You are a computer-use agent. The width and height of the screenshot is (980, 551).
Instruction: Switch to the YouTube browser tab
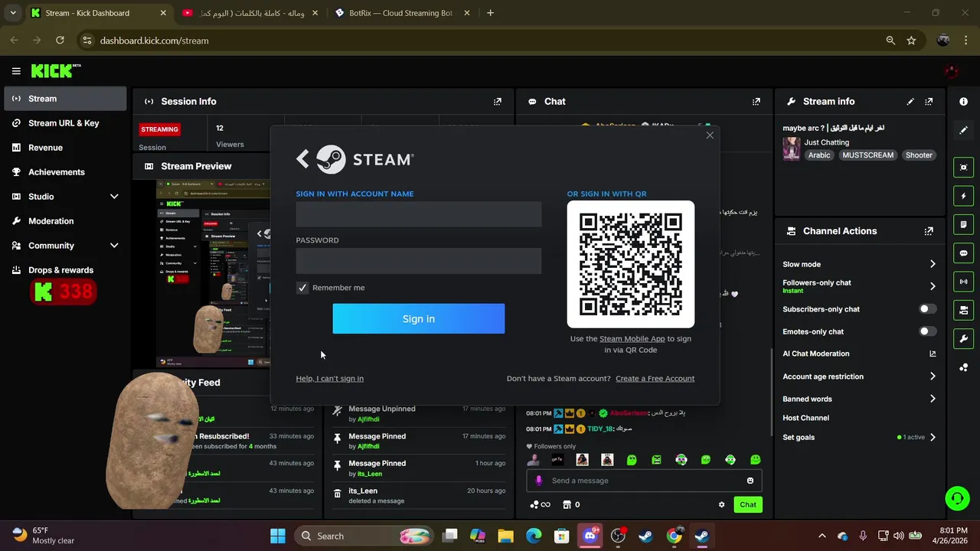point(250,13)
